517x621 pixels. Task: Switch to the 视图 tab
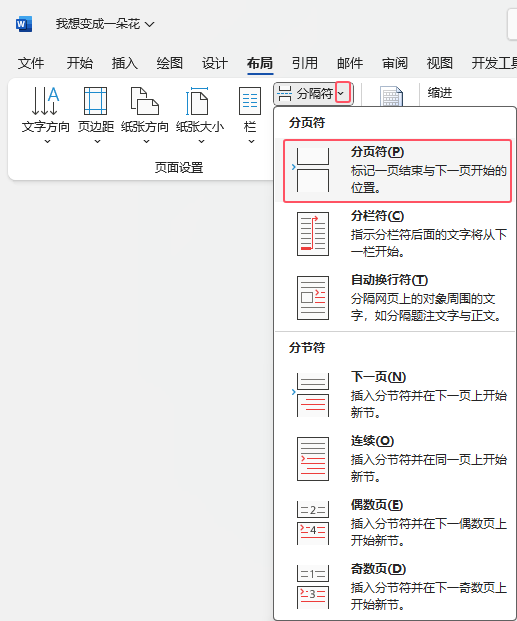click(440, 63)
